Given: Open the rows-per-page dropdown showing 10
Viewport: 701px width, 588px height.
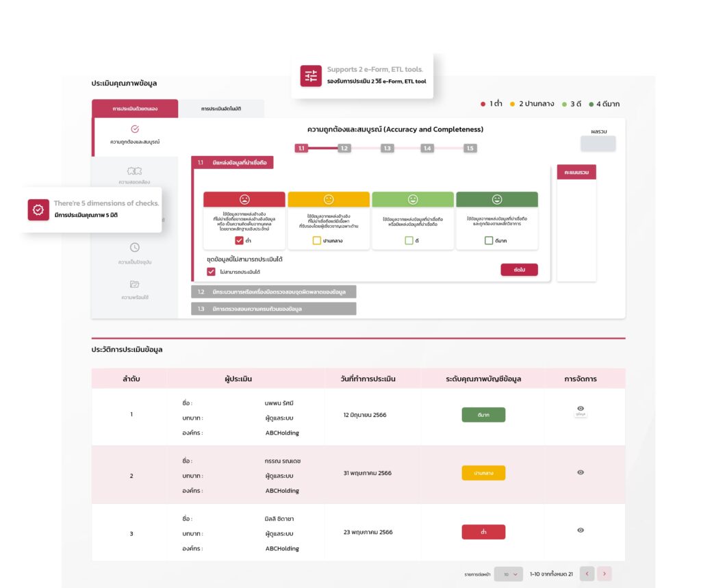Looking at the screenshot, I should (508, 574).
